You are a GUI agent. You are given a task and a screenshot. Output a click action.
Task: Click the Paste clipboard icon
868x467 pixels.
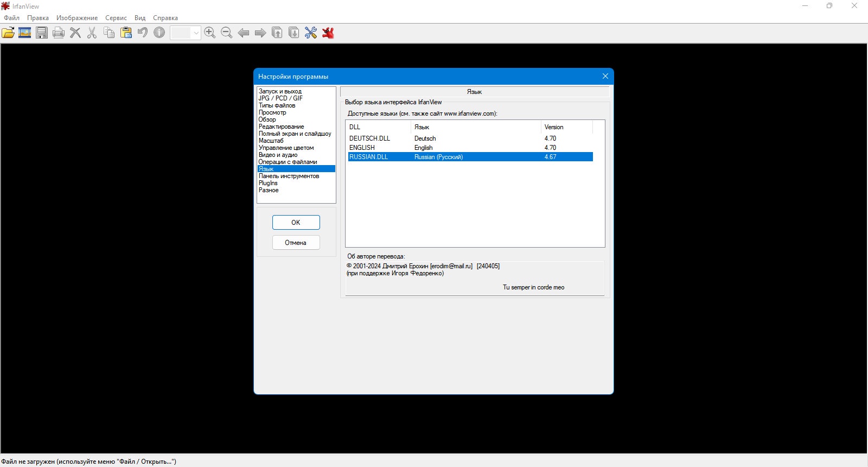pos(126,33)
